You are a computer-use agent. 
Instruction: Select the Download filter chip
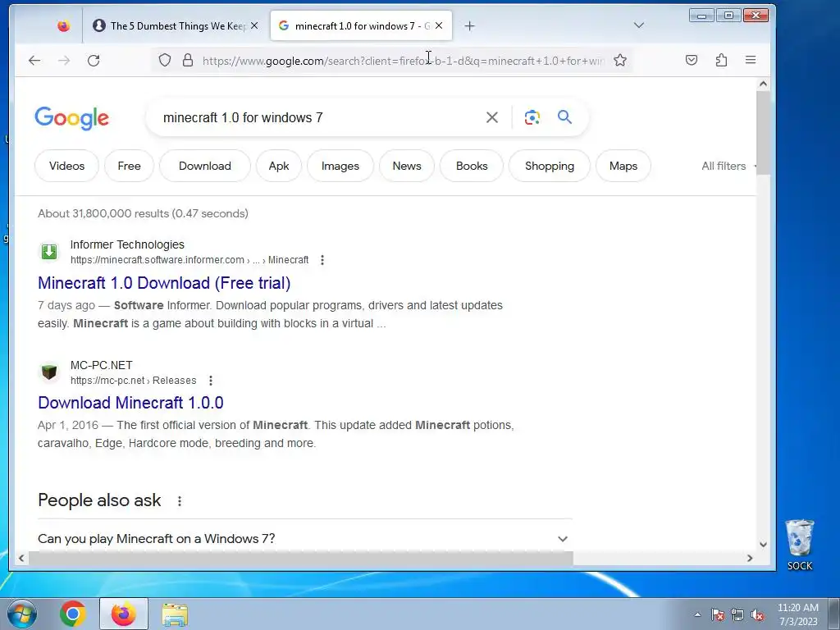204,166
